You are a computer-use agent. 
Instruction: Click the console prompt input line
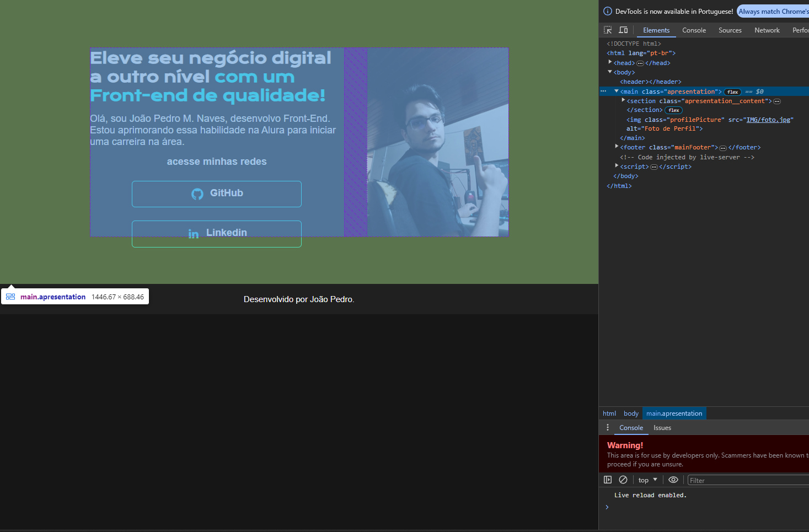click(706, 507)
